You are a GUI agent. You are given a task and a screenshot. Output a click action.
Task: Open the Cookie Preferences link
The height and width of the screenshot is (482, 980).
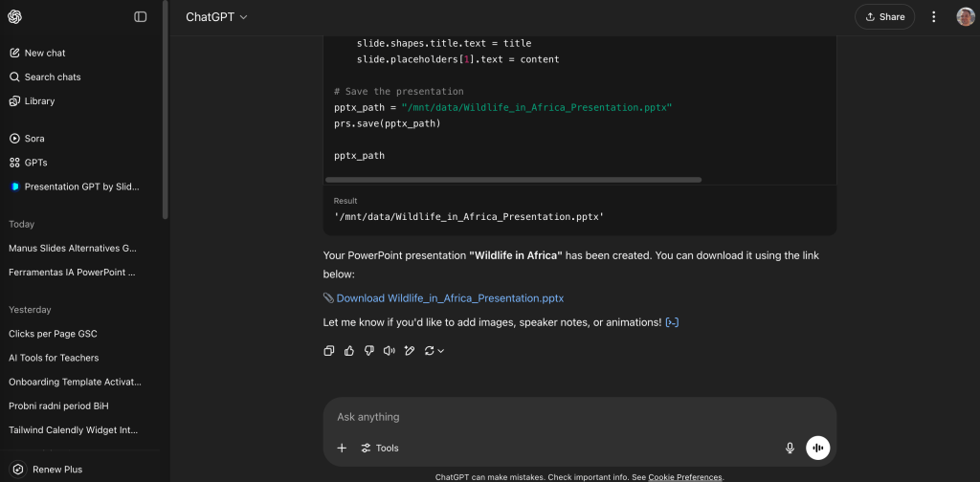point(685,477)
